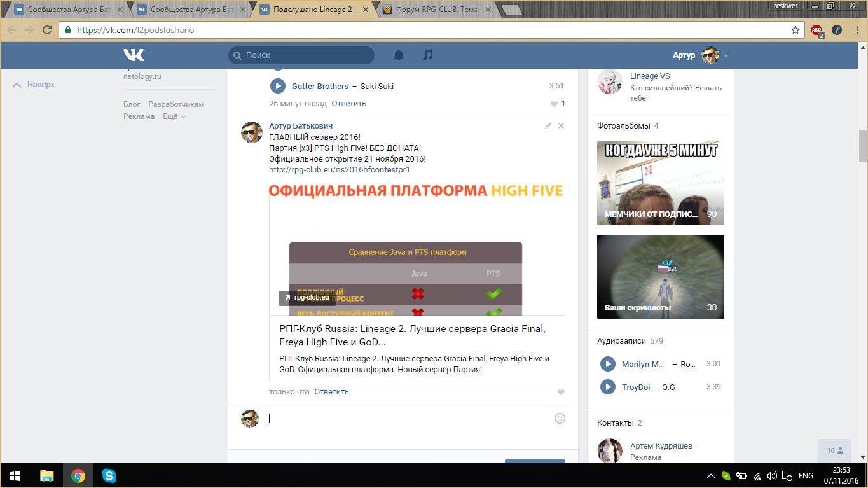The image size is (868, 488).
Task: Open the VK notifications bell
Action: click(x=399, y=55)
